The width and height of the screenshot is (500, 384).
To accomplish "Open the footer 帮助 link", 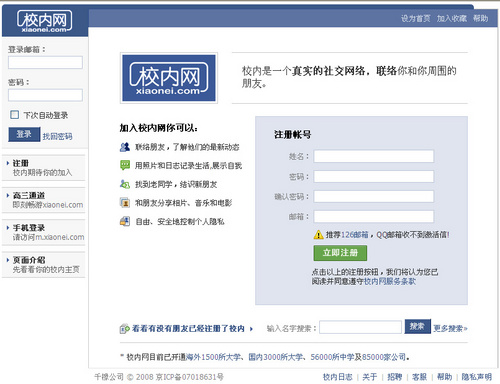I will pyautogui.click(x=444, y=377).
